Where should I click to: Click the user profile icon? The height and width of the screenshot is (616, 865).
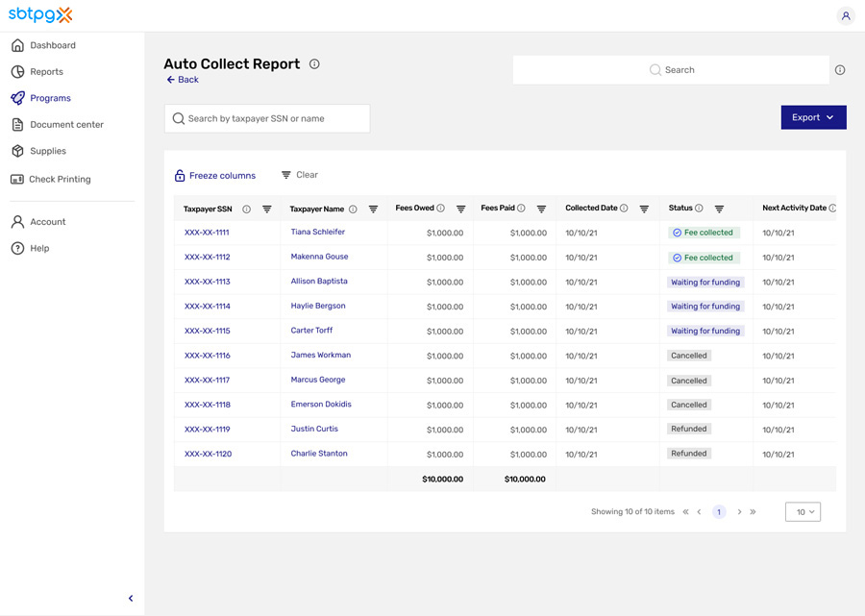pos(845,15)
